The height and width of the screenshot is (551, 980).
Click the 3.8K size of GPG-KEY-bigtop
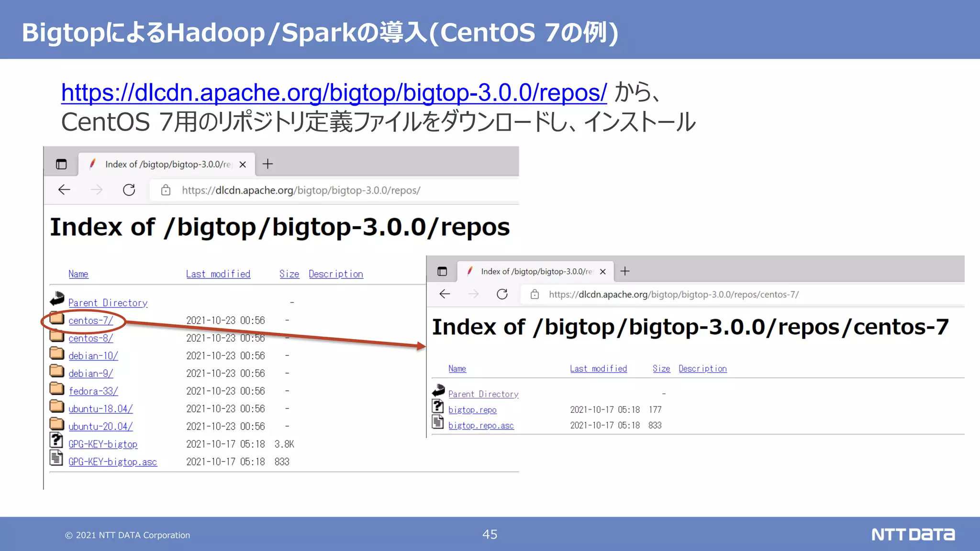pyautogui.click(x=284, y=444)
